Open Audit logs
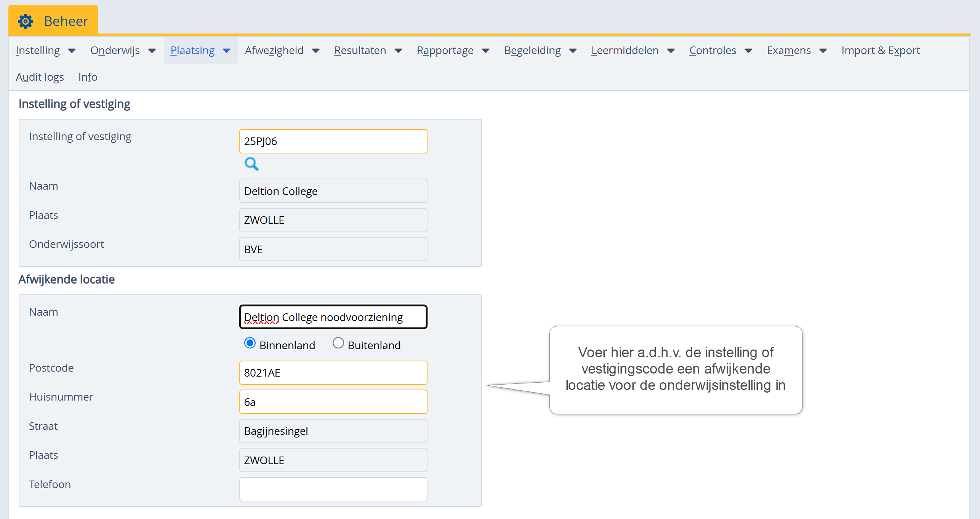Viewport: 980px width, 519px height. (x=40, y=77)
